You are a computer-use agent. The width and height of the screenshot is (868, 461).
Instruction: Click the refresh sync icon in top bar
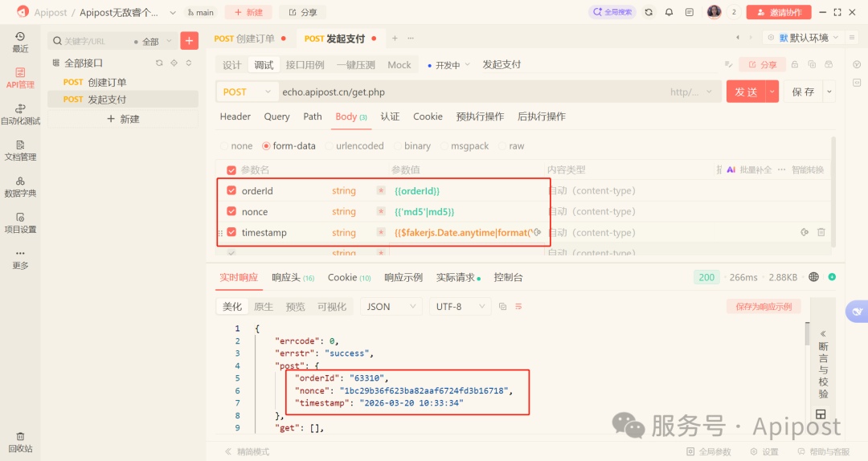pyautogui.click(x=649, y=12)
